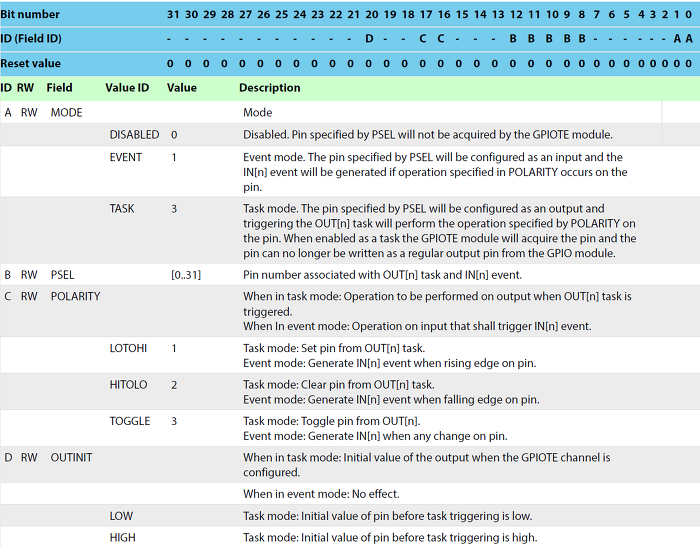This screenshot has height=547, width=700.
Task: Click the 'Bit number' header label
Action: (30, 14)
